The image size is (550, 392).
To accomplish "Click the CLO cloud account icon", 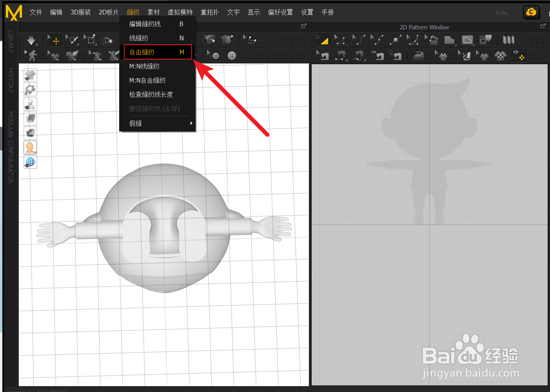I will coord(531,12).
